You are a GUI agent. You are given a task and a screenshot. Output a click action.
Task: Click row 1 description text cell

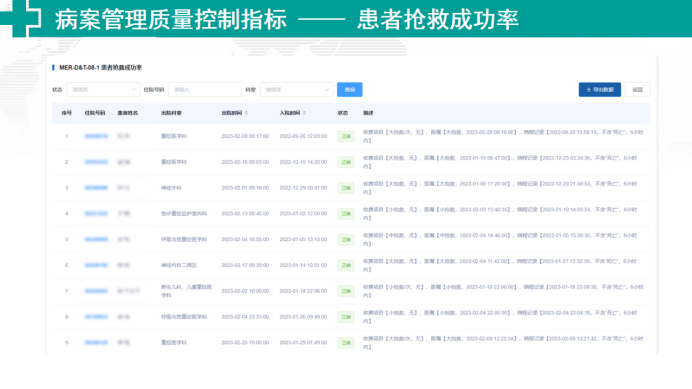point(503,136)
